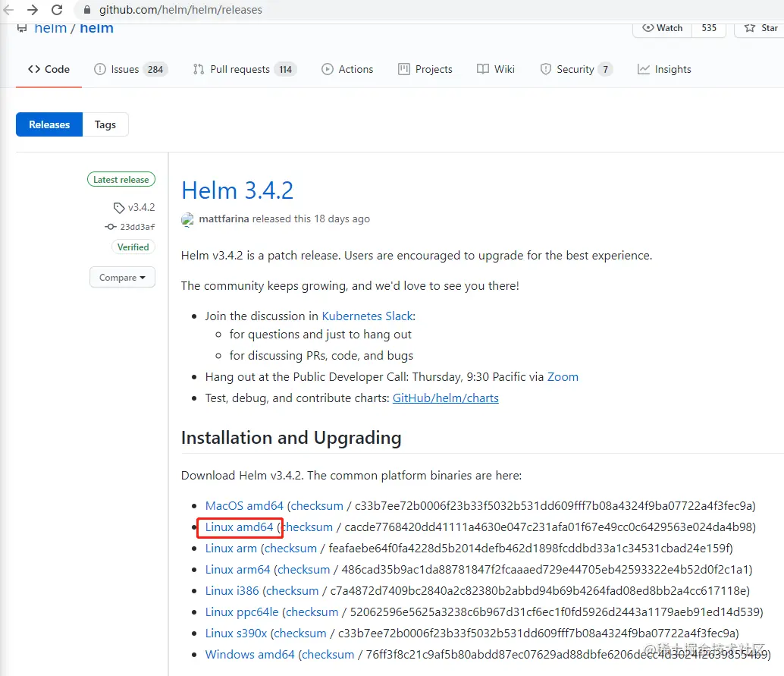Click the Verified badge

tap(133, 247)
